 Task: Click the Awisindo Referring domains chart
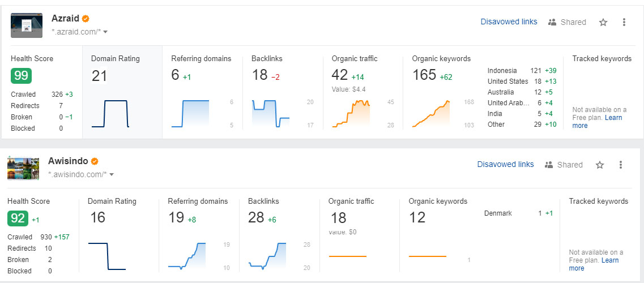187,256
